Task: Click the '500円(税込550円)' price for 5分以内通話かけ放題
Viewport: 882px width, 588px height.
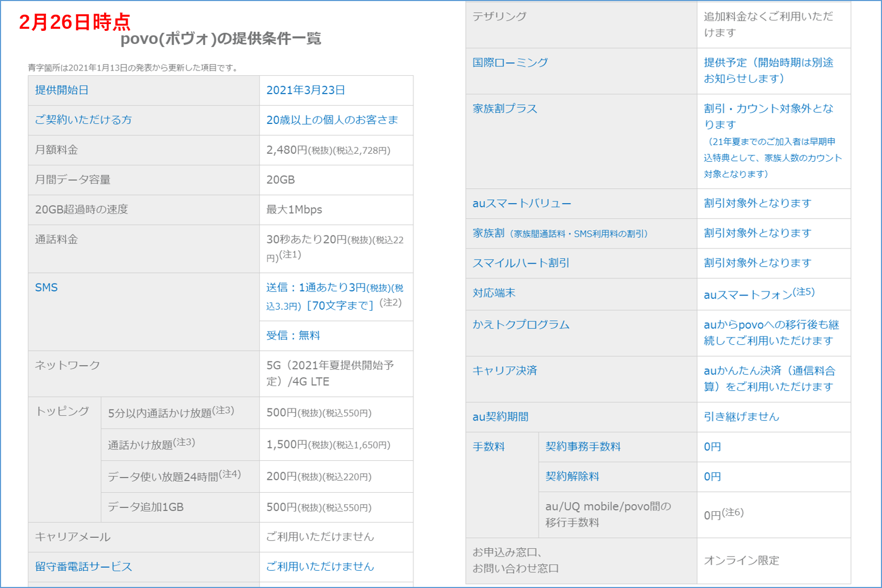Action: (319, 413)
